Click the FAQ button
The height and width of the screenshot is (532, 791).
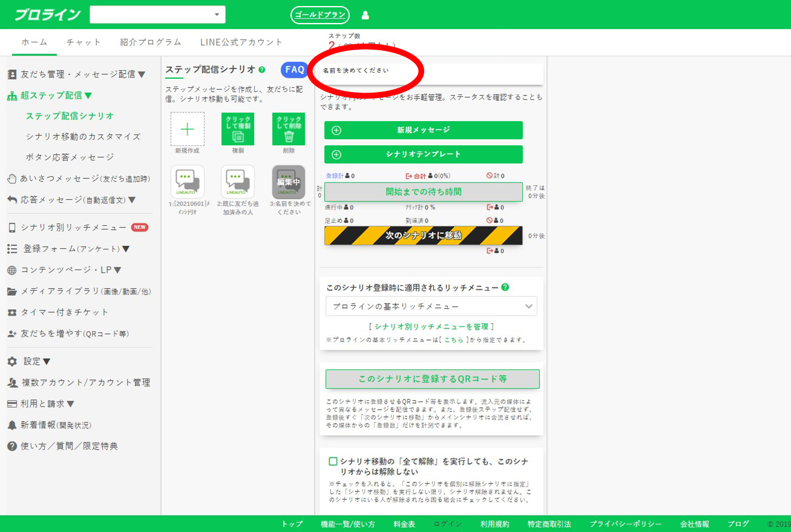(x=295, y=70)
